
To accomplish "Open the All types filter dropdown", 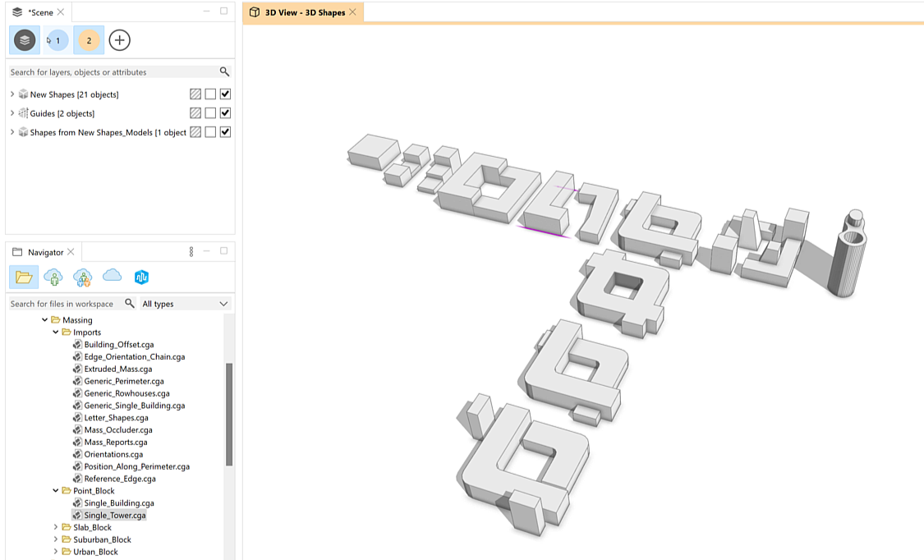I will pyautogui.click(x=185, y=304).
